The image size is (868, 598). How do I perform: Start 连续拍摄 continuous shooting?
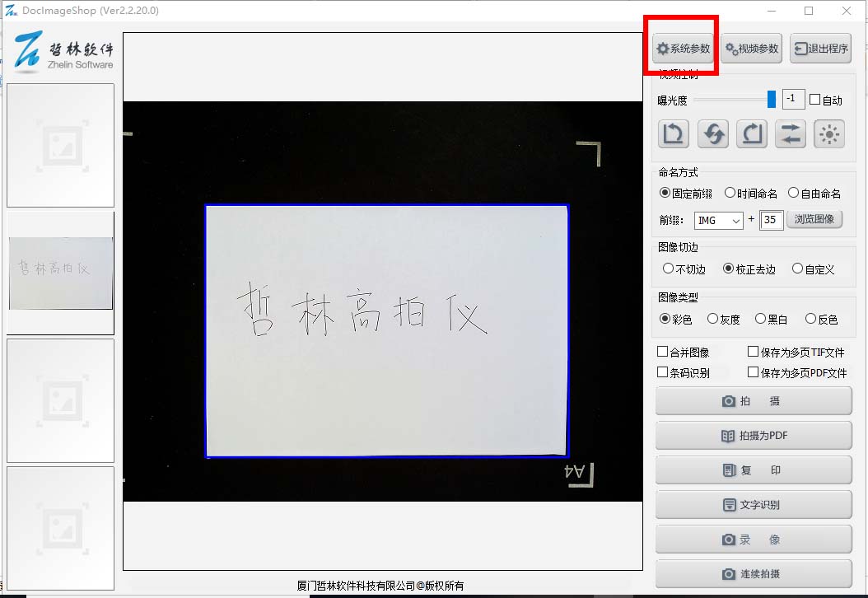tap(754, 574)
